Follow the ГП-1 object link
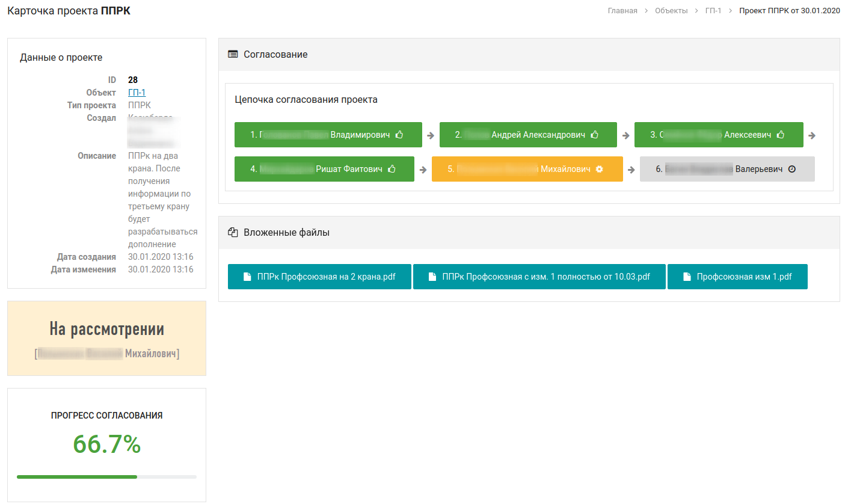Screen dimensions: 851x504 pos(137,92)
